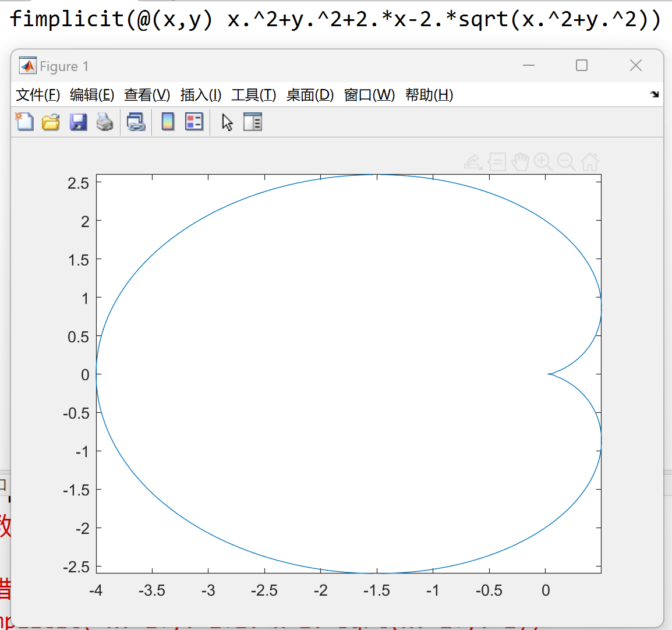Click the y-axis label -2.5
This screenshot has height=630, width=672.
pyautogui.click(x=76, y=567)
